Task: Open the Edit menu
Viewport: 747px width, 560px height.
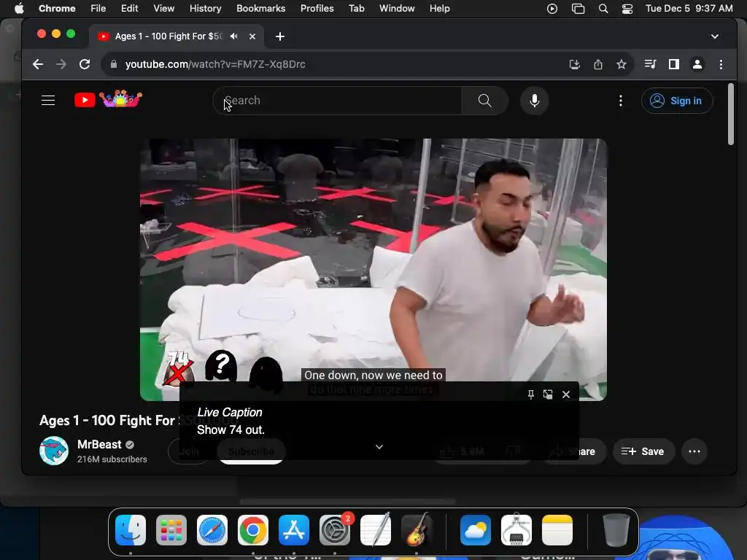Action: (129, 8)
